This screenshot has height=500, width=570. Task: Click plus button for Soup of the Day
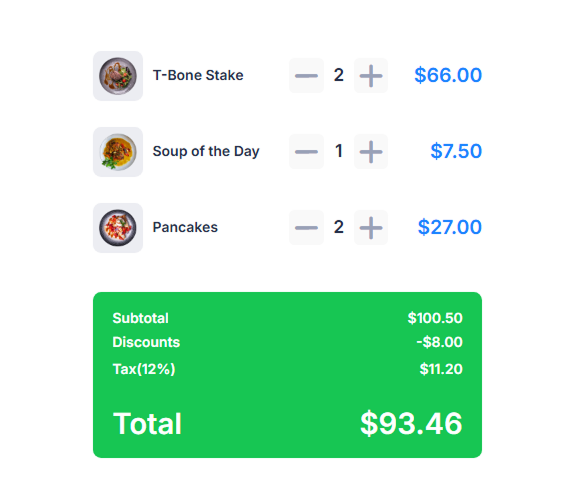click(371, 152)
